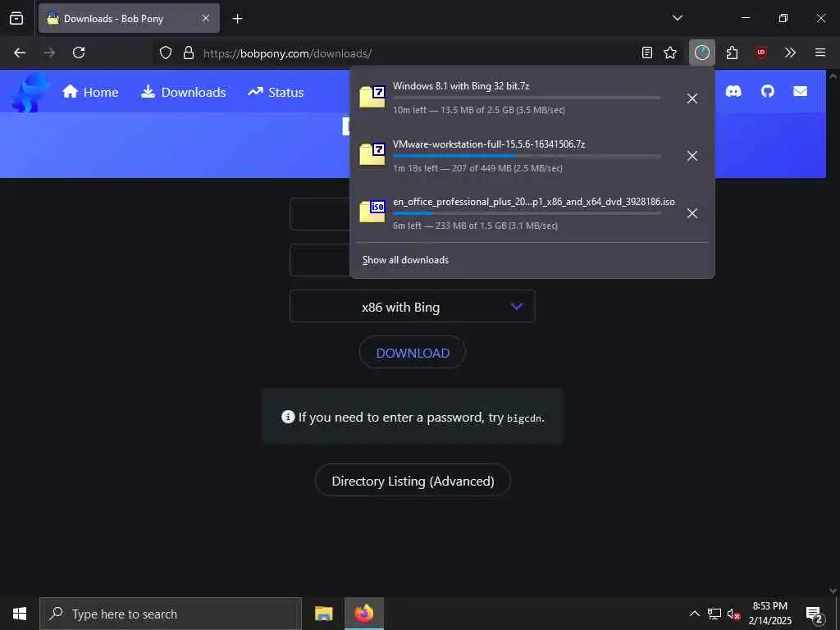This screenshot has width=840, height=630.
Task: Open Directory Listing (Advanced)
Action: (x=413, y=481)
